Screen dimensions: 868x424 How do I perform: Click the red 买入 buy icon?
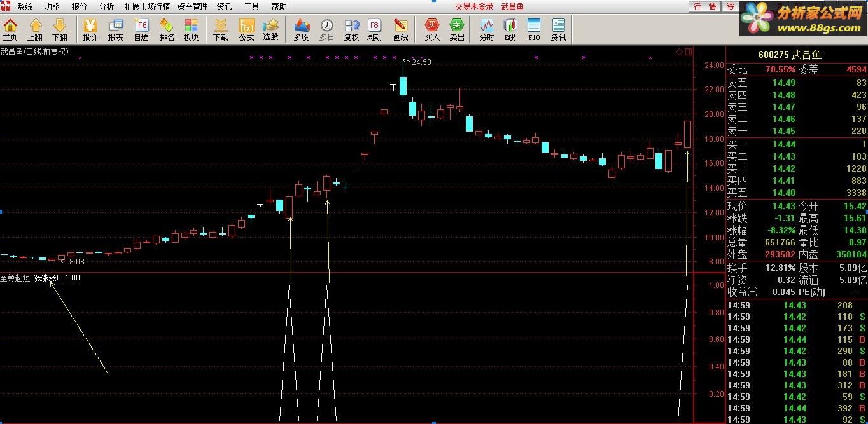tap(432, 30)
